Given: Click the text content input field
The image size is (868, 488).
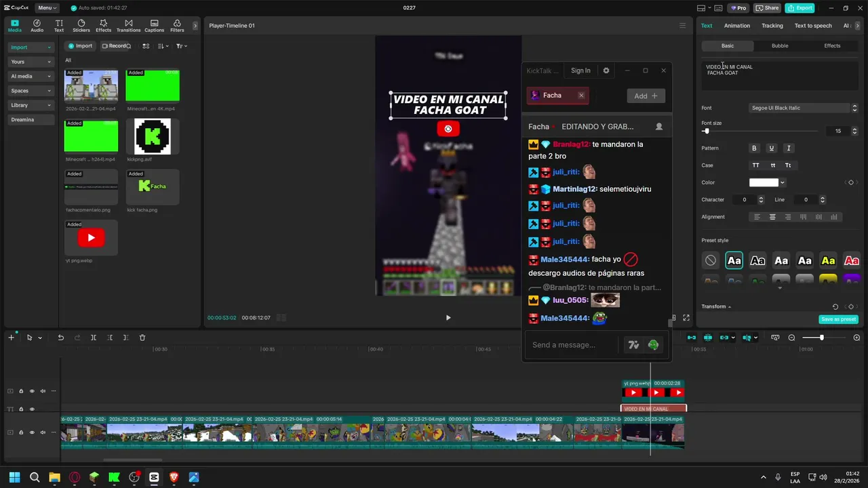Looking at the screenshot, I should coord(780,75).
